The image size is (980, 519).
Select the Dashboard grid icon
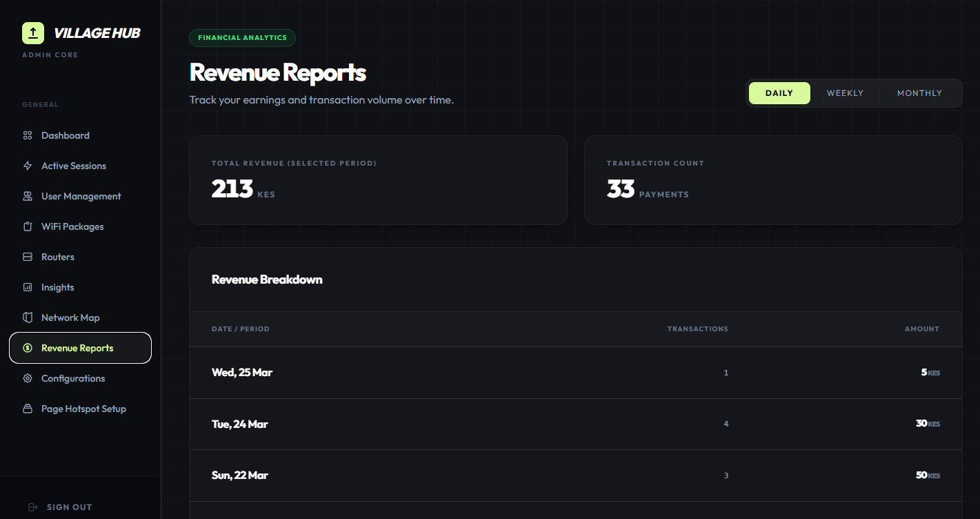(x=28, y=135)
